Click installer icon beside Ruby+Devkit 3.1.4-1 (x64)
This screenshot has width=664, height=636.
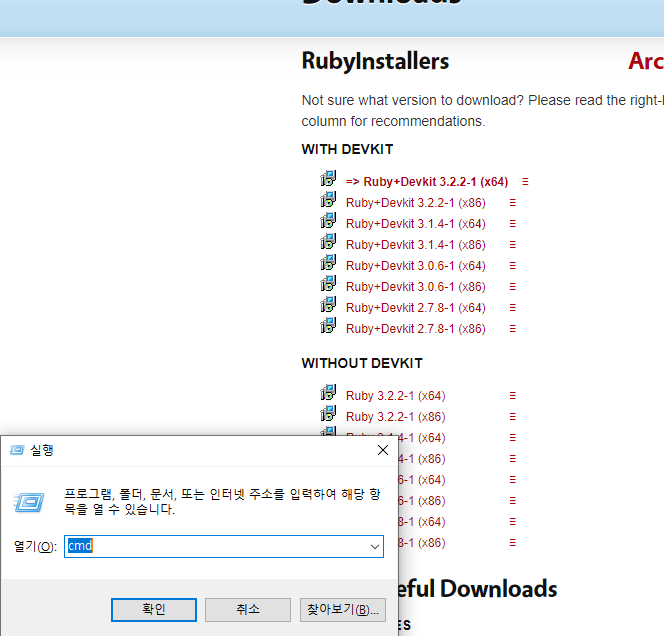[328, 220]
